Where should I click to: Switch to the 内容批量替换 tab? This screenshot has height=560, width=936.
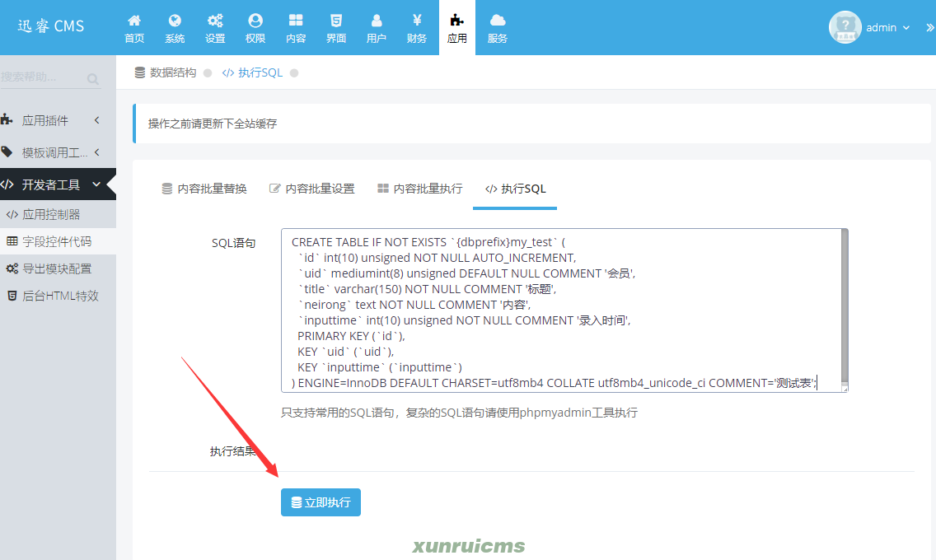tap(204, 189)
